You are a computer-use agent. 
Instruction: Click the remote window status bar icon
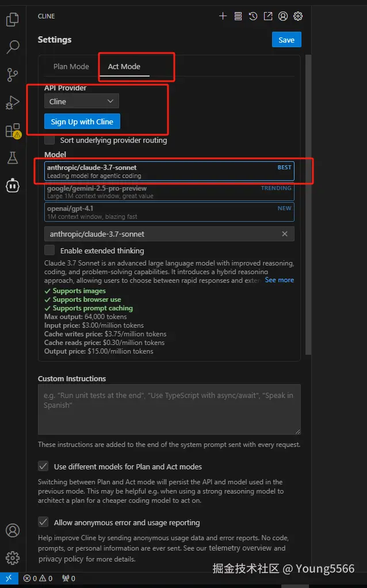pos(9,578)
